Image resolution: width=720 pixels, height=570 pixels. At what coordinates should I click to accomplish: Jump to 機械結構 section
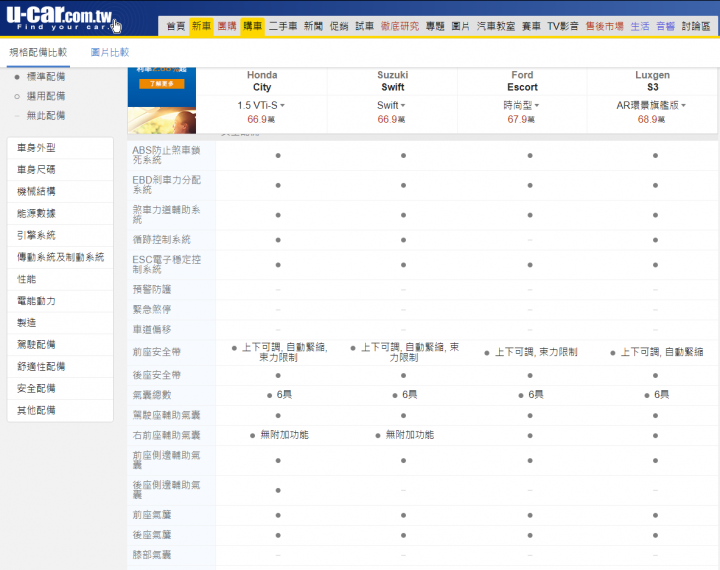[x=60, y=192]
